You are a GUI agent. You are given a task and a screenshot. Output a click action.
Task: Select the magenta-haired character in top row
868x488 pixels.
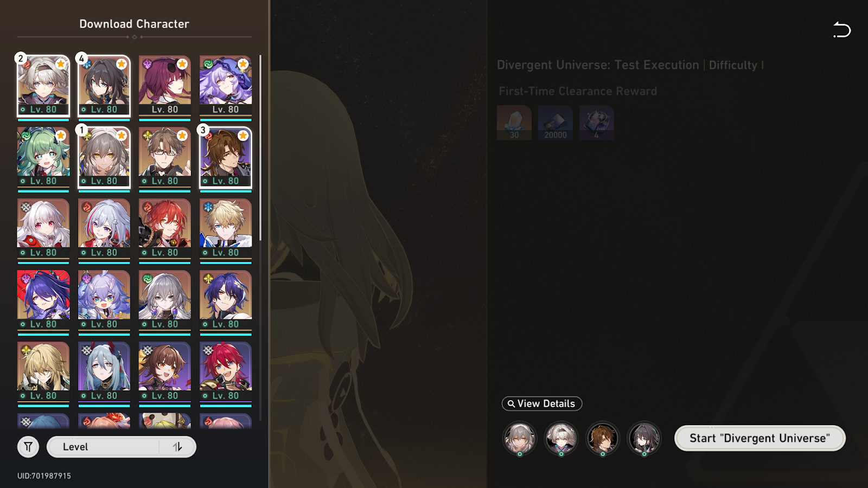pos(165,87)
